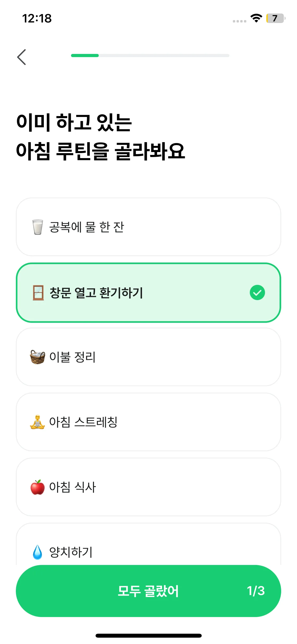Tap the laundry basket emoji icon
Image resolution: width=297 pixels, height=644 pixels.
click(x=37, y=357)
